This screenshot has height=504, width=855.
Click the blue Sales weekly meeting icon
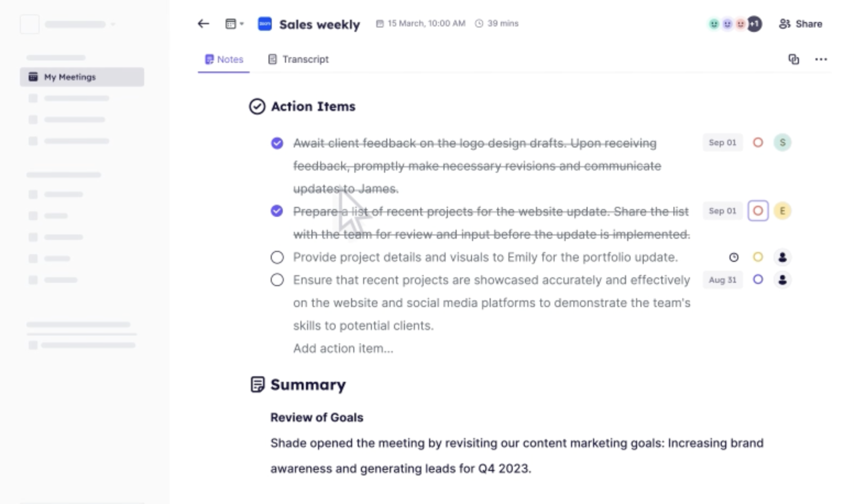tap(264, 24)
